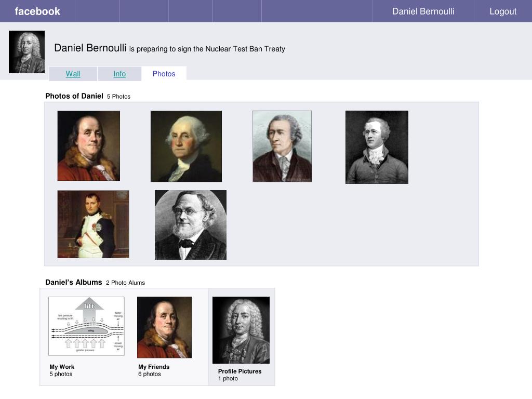Click the profile picture beside the name

point(27,52)
